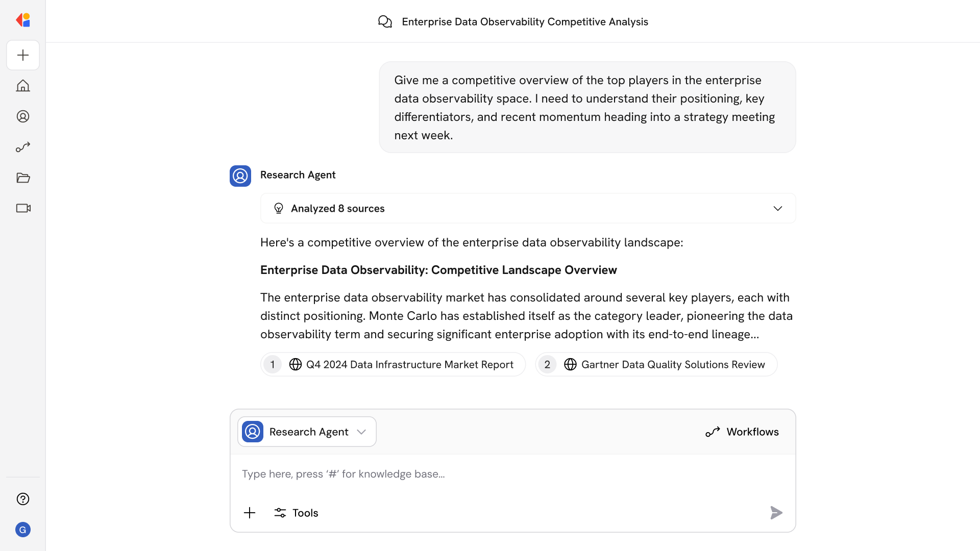Open the G user account avatar

pyautogui.click(x=23, y=530)
